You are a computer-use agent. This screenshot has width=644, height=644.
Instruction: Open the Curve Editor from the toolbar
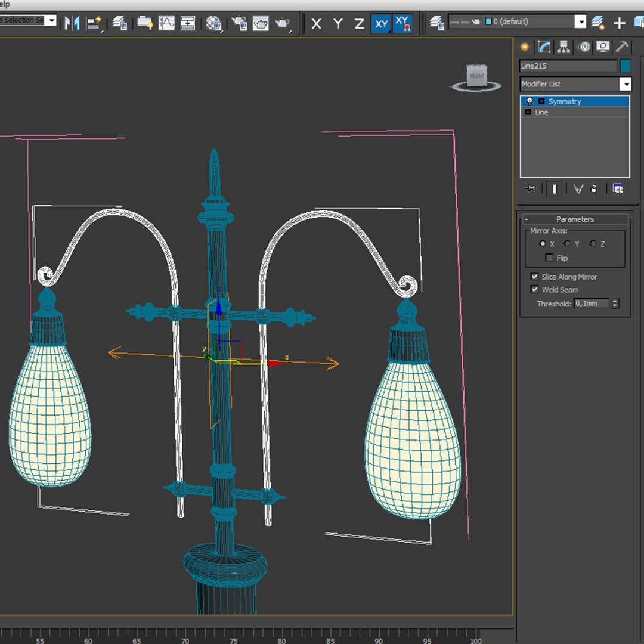166,23
